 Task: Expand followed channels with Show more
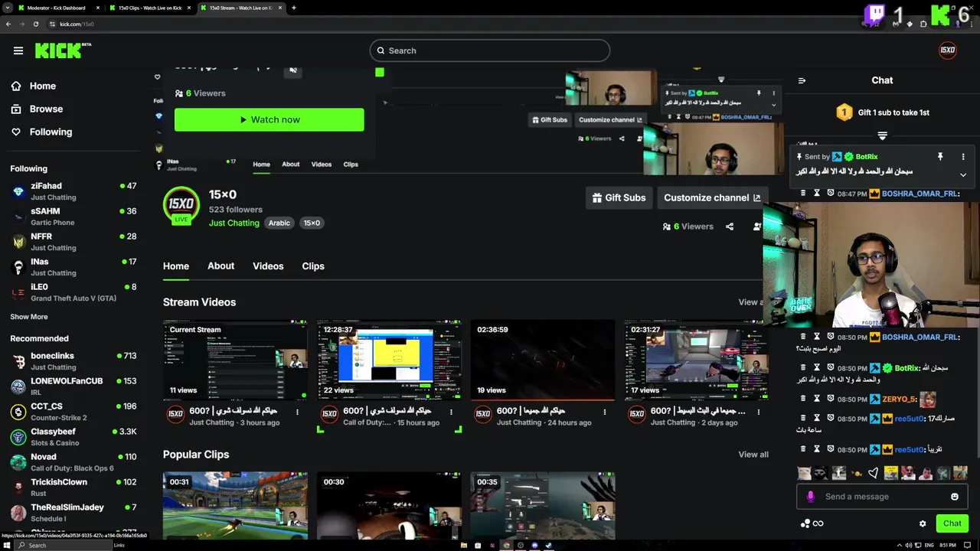point(29,317)
